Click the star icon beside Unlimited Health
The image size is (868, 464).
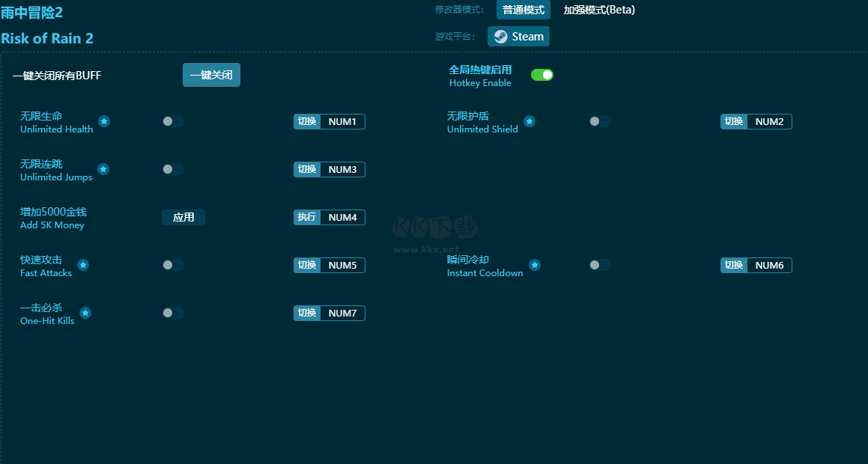click(x=104, y=121)
